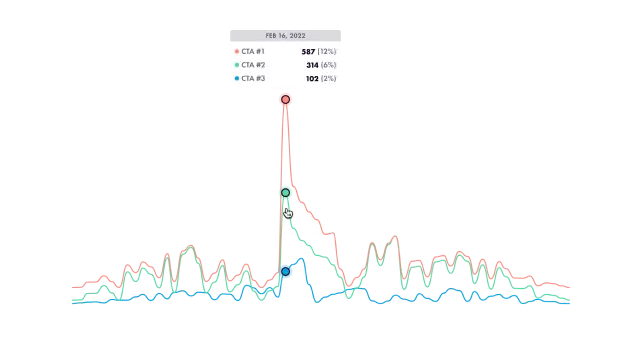Select the CTA #1 label in tooltip
This screenshot has height=360, width=620.
coord(253,51)
